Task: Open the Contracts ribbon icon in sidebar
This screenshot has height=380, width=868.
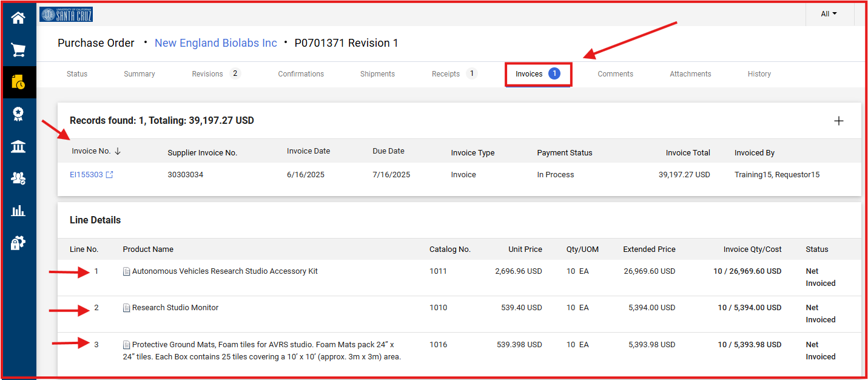Action: click(18, 114)
